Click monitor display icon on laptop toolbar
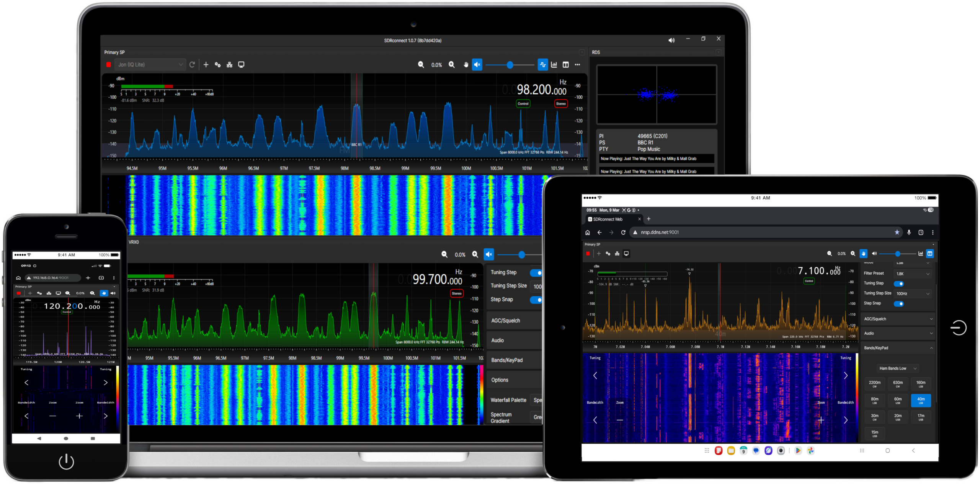The image size is (980, 484). click(241, 65)
